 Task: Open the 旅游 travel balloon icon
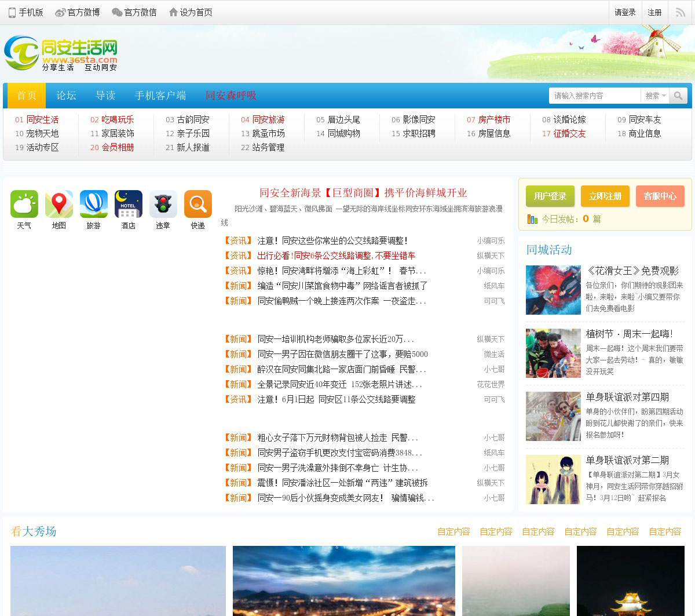click(94, 205)
